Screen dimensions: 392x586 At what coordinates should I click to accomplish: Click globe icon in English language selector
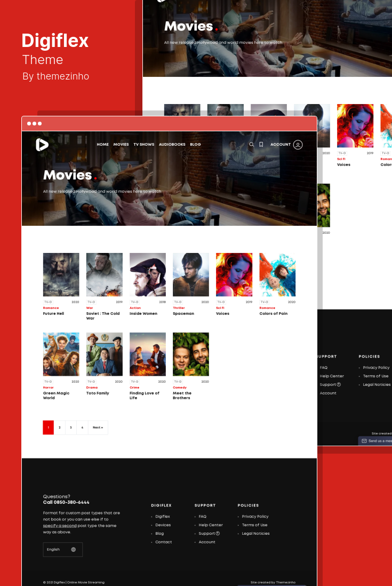click(74, 549)
